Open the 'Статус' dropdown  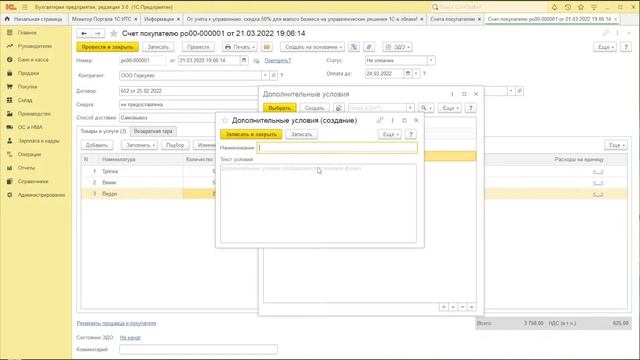431,60
